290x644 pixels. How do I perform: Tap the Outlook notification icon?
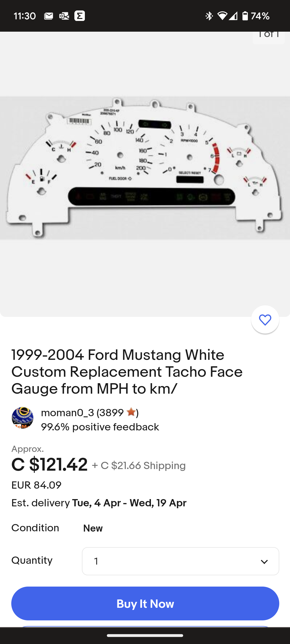coord(64,16)
